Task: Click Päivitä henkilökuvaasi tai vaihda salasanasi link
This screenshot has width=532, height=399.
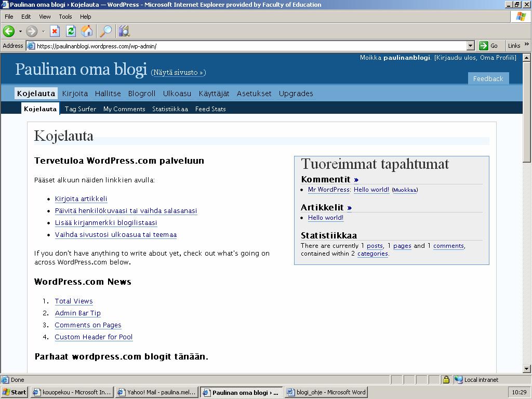Action: click(126, 211)
